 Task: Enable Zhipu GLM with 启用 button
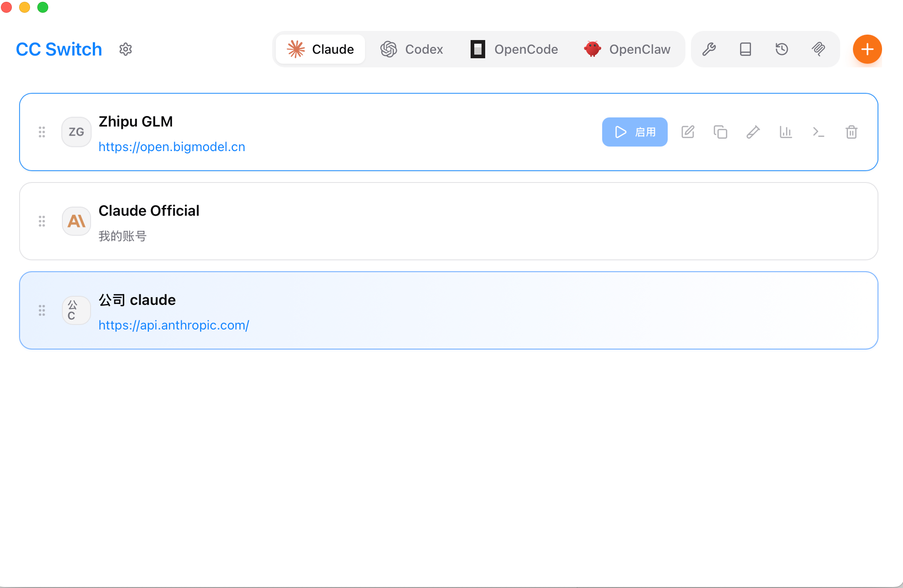pyautogui.click(x=634, y=132)
